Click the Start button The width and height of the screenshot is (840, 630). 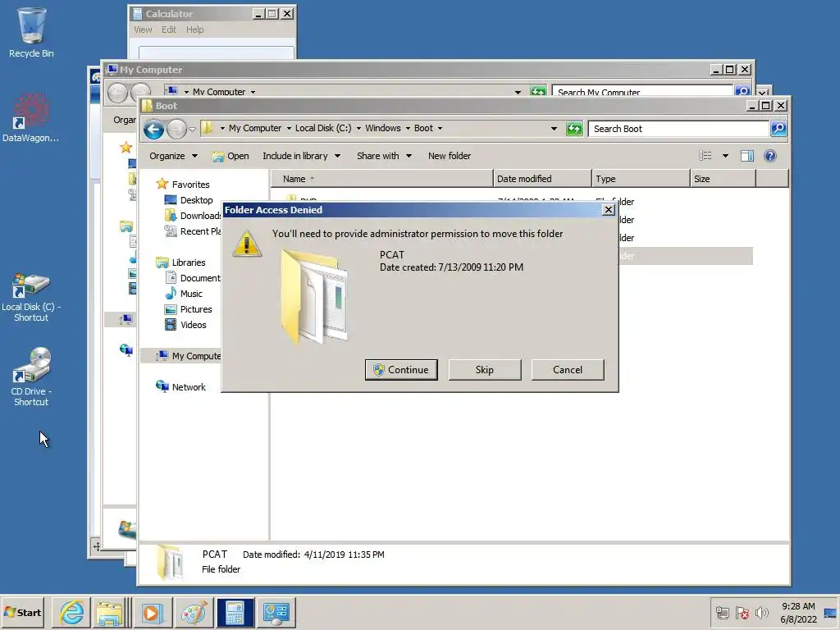point(23,612)
